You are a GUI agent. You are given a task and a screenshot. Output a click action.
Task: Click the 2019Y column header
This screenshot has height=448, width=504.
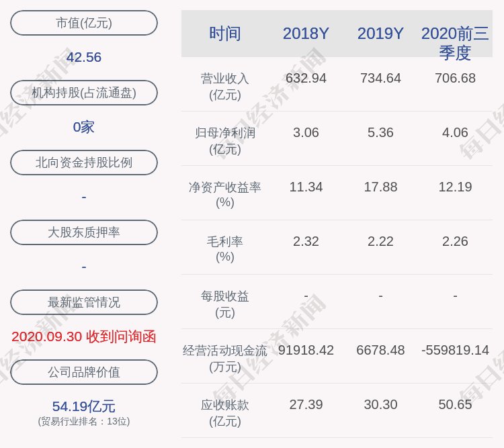pyautogui.click(x=380, y=34)
